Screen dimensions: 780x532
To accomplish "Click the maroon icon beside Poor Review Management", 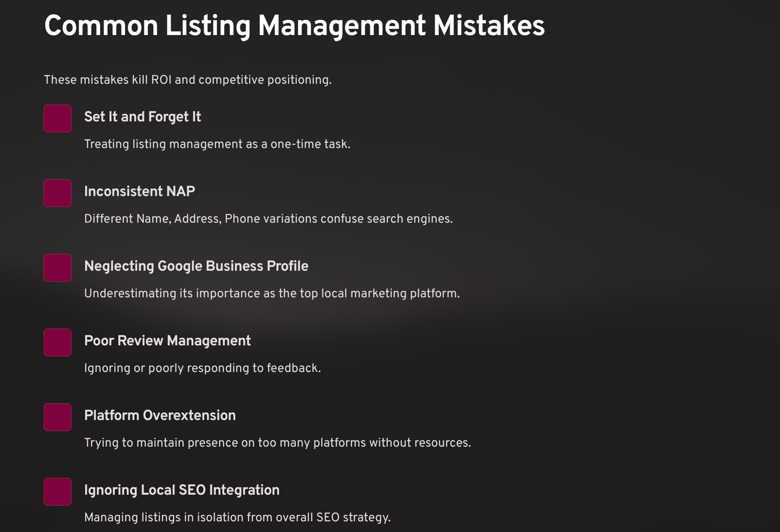I will tap(57, 343).
